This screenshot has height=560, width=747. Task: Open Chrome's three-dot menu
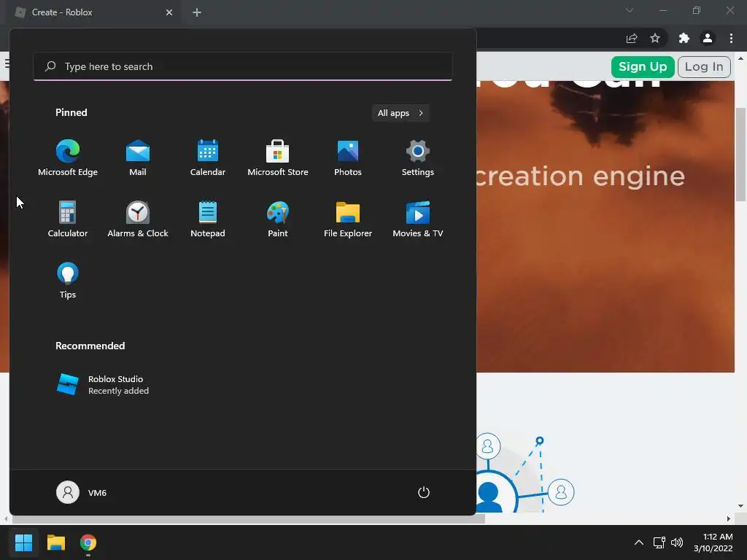click(731, 38)
